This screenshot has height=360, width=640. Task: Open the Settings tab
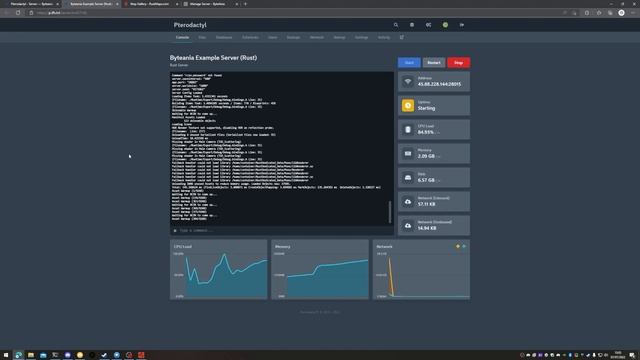[x=361, y=37]
